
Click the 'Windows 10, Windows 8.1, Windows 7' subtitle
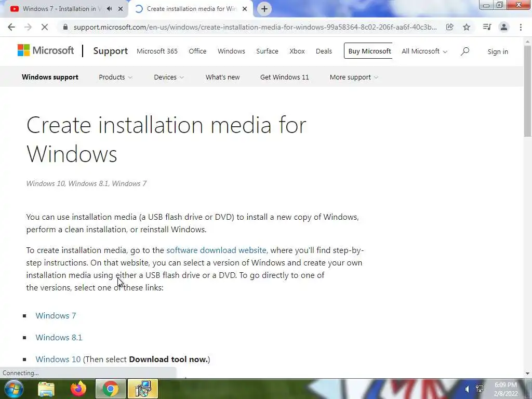[87, 183]
